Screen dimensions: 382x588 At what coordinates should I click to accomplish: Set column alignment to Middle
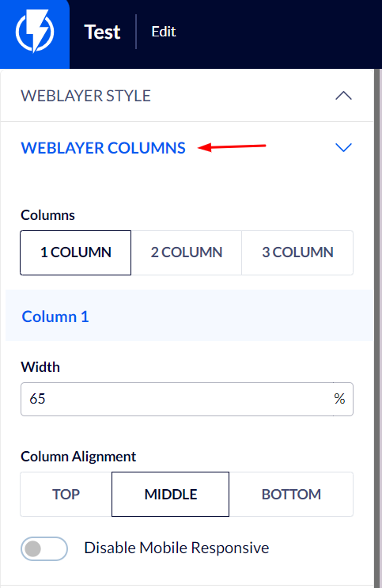(171, 495)
